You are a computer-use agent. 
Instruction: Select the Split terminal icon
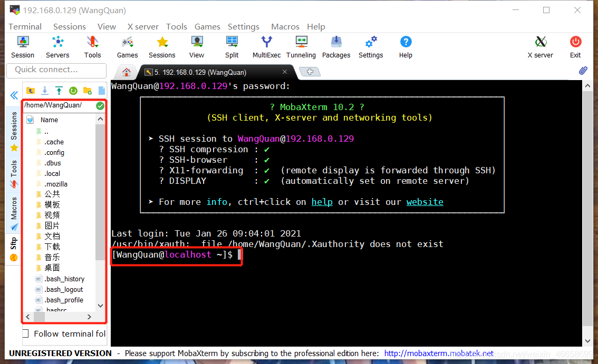point(232,47)
